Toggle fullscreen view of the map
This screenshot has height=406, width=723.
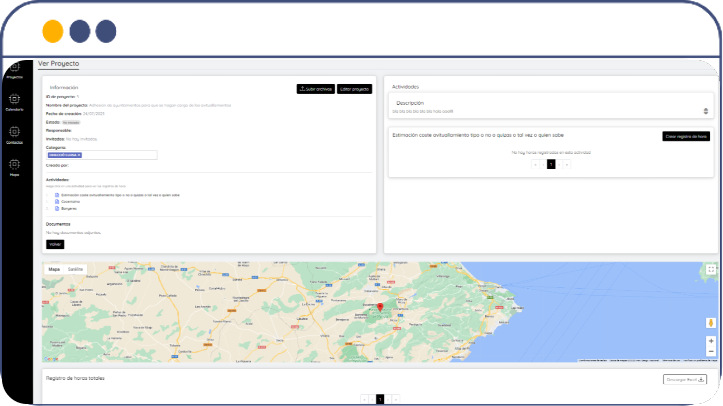[711, 270]
